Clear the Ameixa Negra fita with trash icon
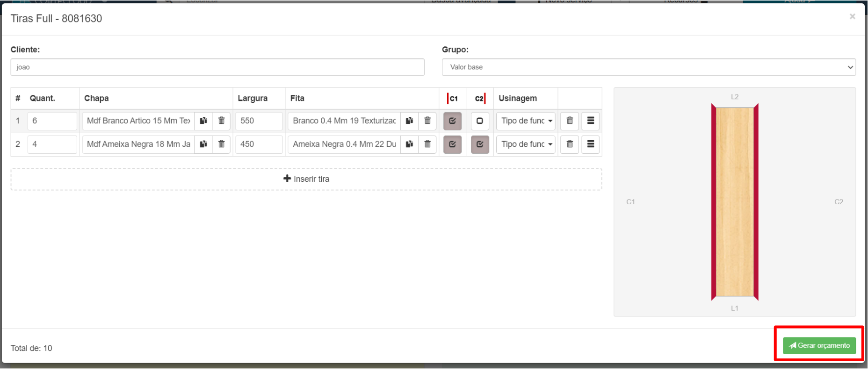 (x=427, y=144)
